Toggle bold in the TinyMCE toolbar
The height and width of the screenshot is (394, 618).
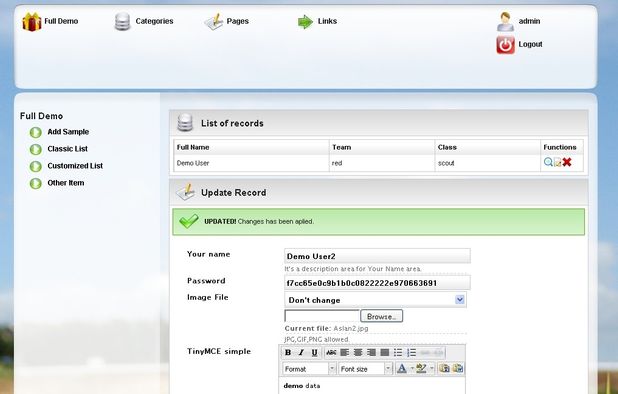pos(288,353)
